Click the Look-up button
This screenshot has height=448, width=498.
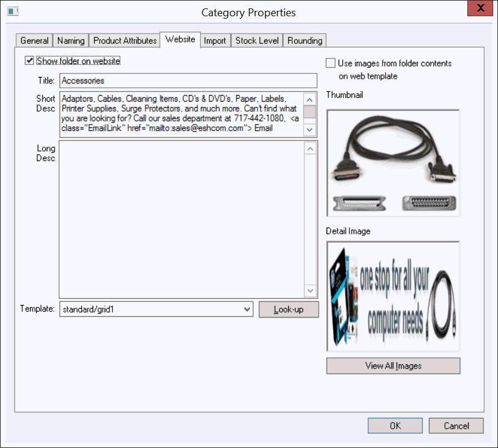coord(288,309)
